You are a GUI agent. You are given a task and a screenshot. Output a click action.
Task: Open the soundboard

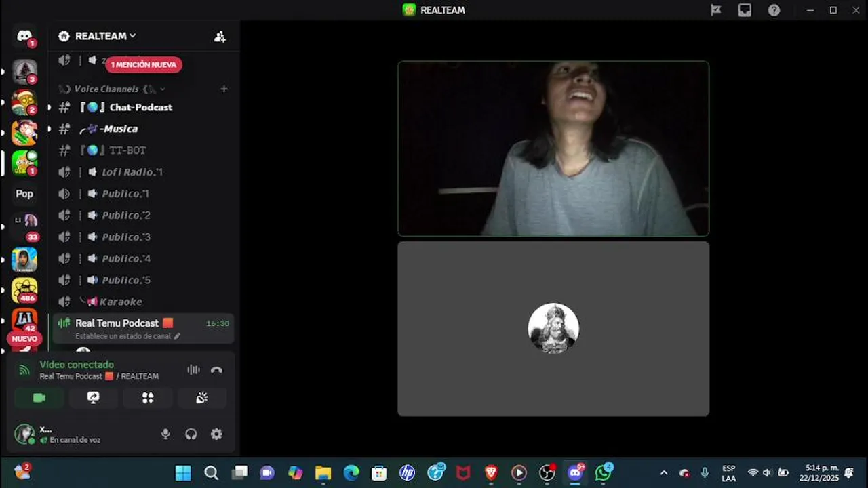click(202, 398)
